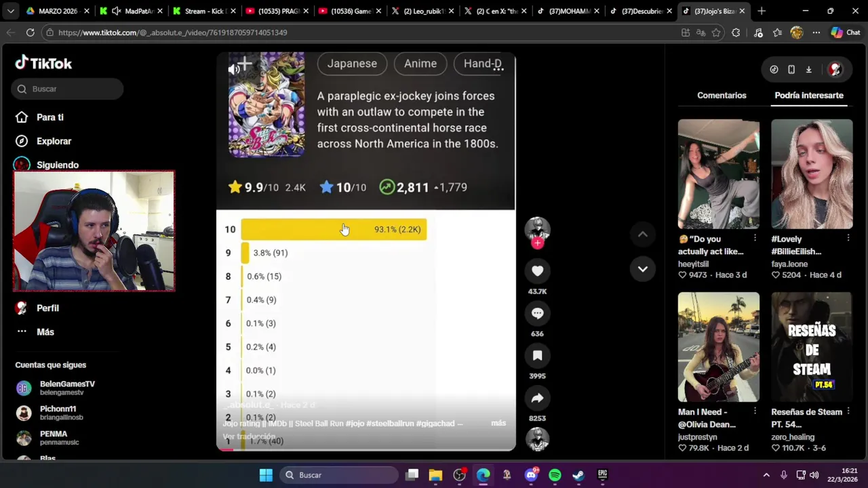Go to previous video arrow
The height and width of the screenshot is (488, 868).
[x=642, y=235]
